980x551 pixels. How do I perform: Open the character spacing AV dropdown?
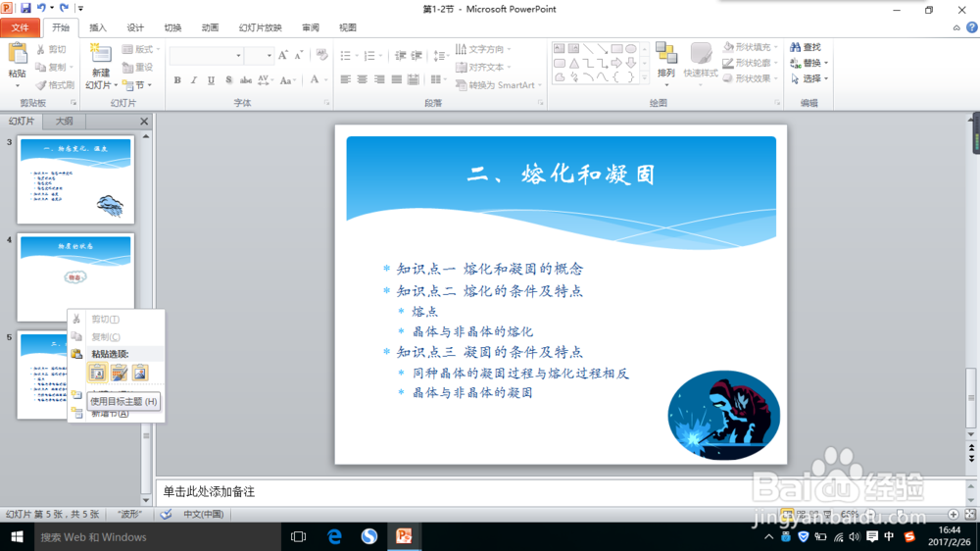[x=265, y=80]
